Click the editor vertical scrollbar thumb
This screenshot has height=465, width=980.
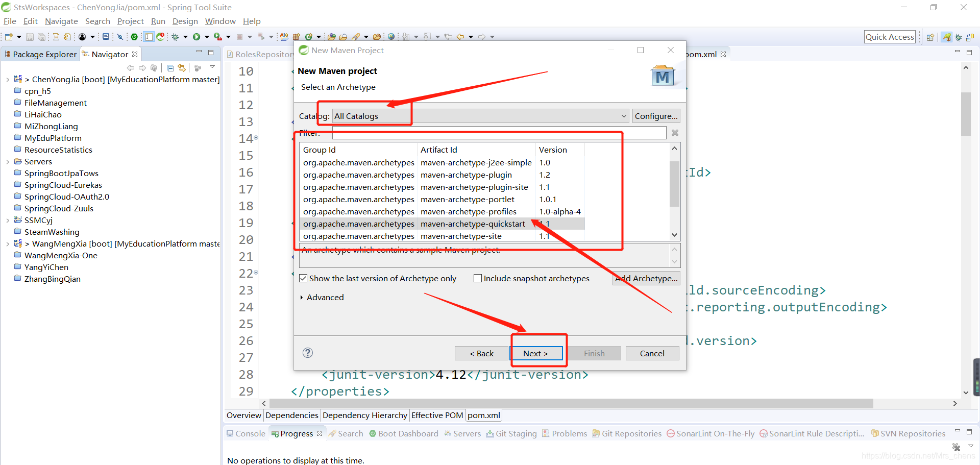pos(966,114)
